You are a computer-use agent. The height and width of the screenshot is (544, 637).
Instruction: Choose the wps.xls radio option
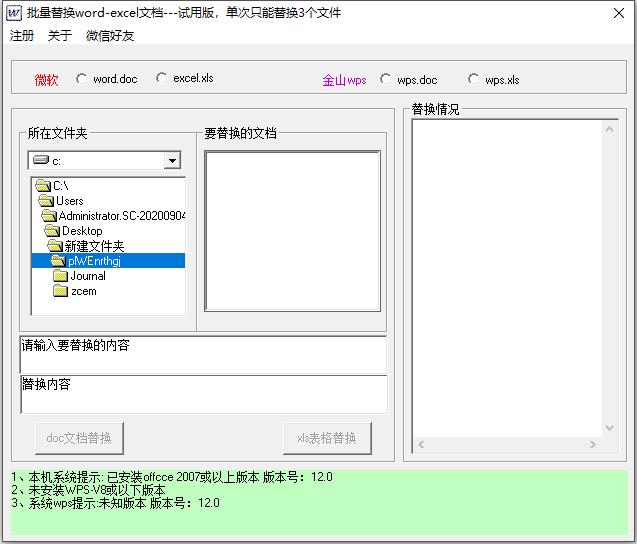474,80
